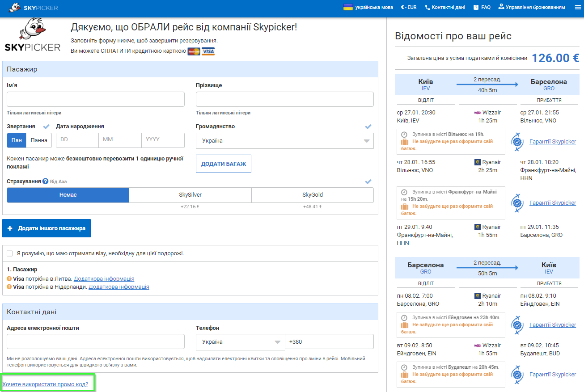Viewport: 584px width, 392px height.
Task: Click the Ukrainian flag language icon
Action: pos(348,7)
